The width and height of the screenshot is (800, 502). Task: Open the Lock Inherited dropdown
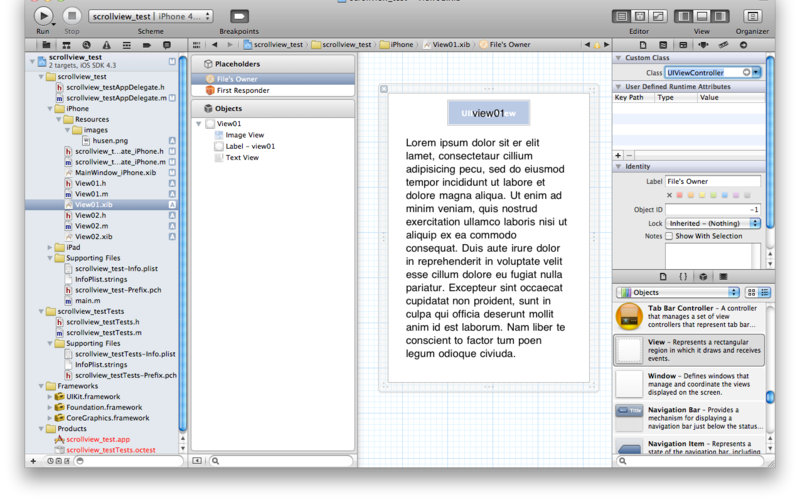[712, 223]
